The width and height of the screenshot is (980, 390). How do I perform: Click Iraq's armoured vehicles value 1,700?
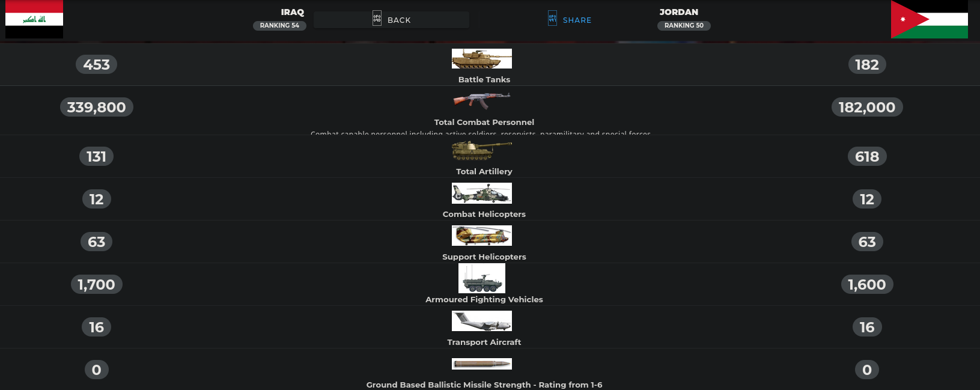pos(96,284)
